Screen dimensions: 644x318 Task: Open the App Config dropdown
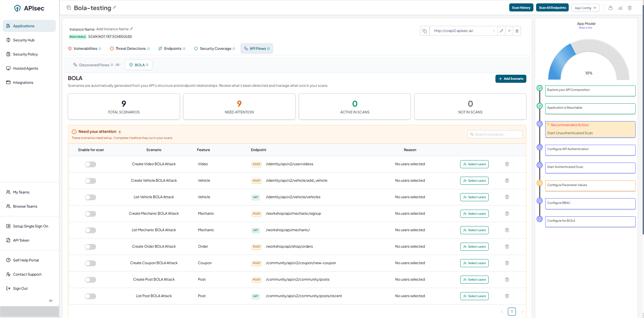pyautogui.click(x=585, y=8)
